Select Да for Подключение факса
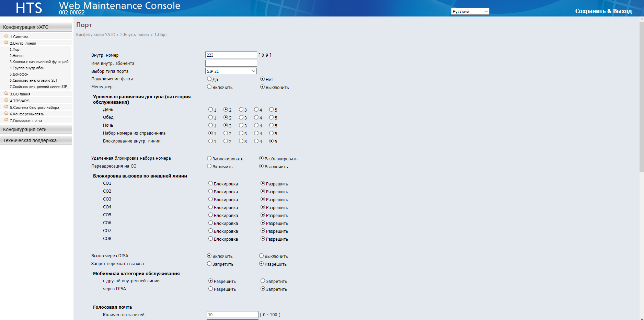This screenshot has height=320, width=644. pyautogui.click(x=209, y=79)
